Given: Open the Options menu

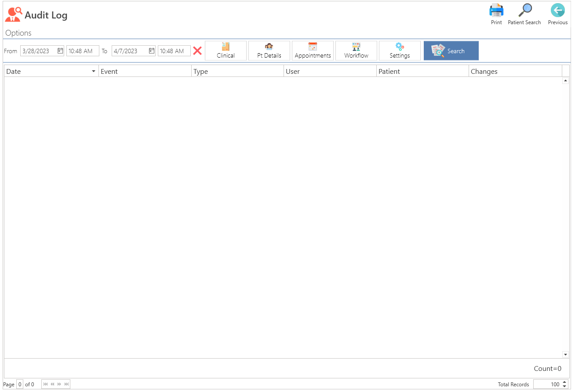Looking at the screenshot, I should coord(18,33).
